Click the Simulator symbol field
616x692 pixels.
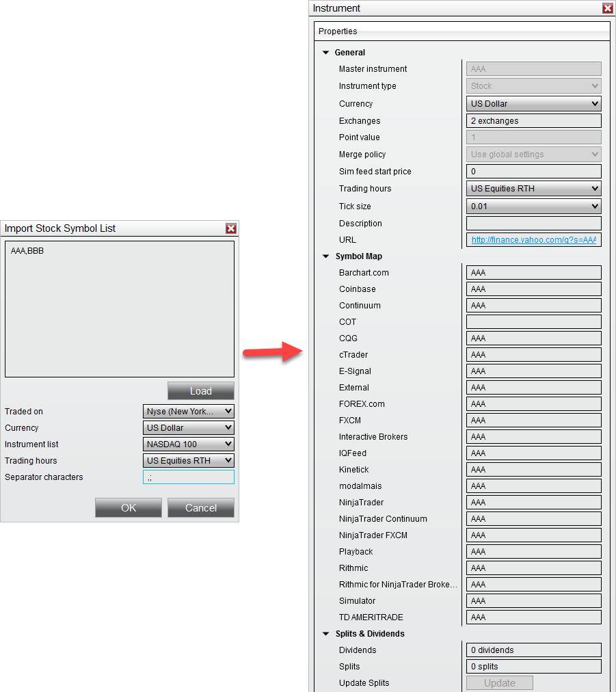[533, 600]
